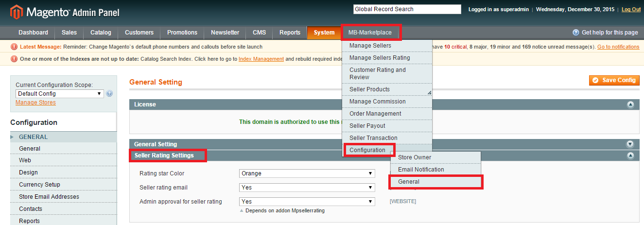Expand General Setting section with its arrow icon
Viewport: 644px width, 225px height.
630,144
